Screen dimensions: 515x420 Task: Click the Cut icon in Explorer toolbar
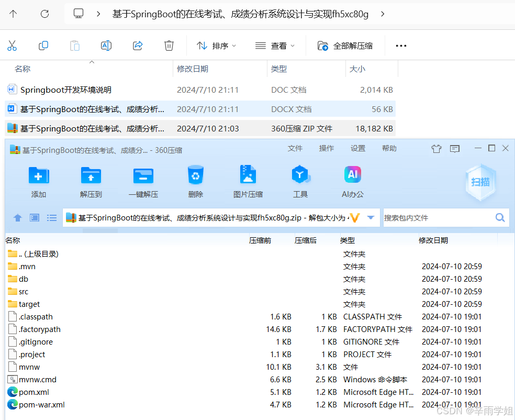(12, 46)
